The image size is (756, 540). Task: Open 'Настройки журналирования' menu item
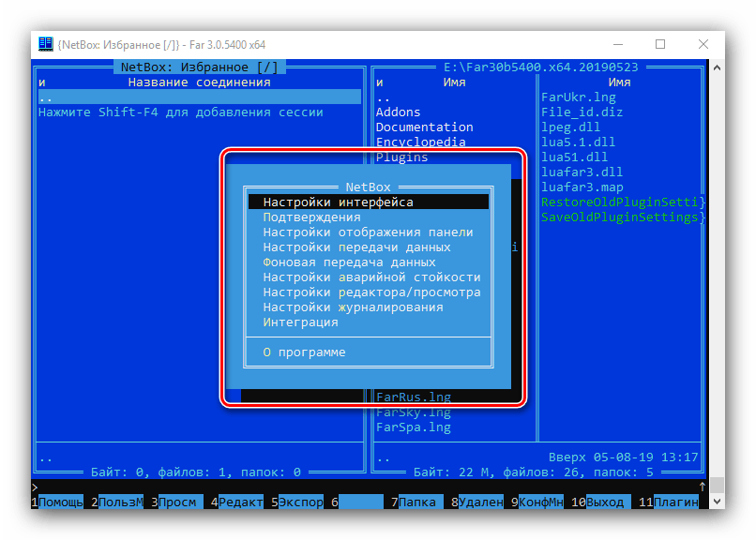353,307
